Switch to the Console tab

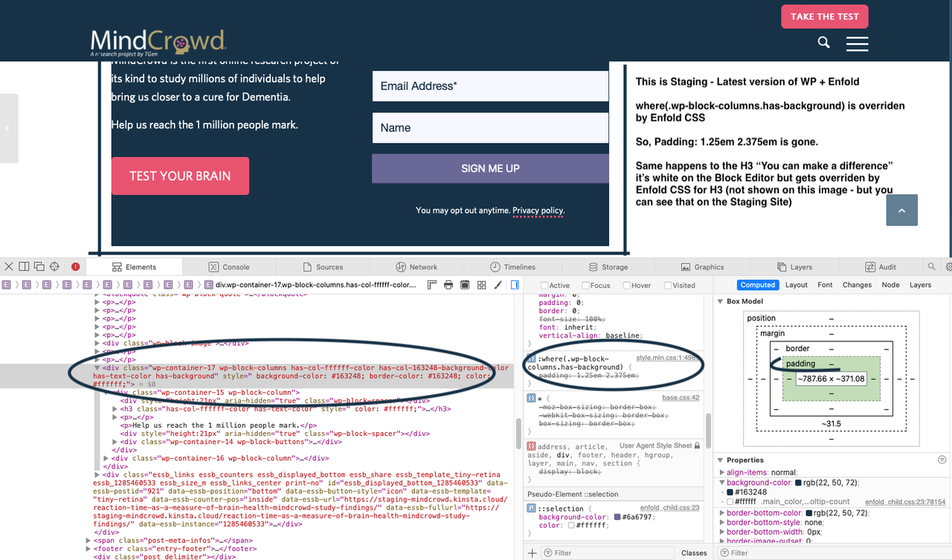(x=229, y=267)
